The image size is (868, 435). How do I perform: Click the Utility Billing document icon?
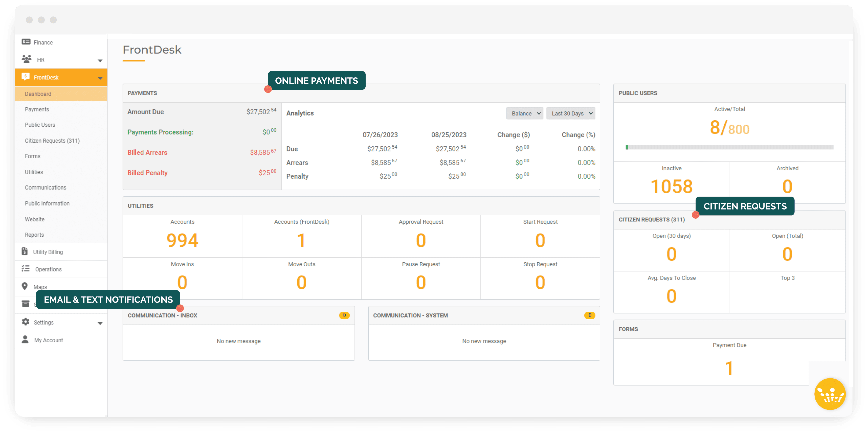pyautogui.click(x=25, y=251)
